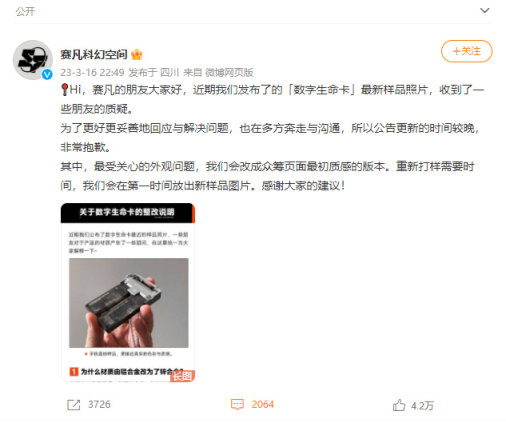This screenshot has height=423, width=506.
Task: Click the hand-held card photo in the image
Action: (129, 303)
